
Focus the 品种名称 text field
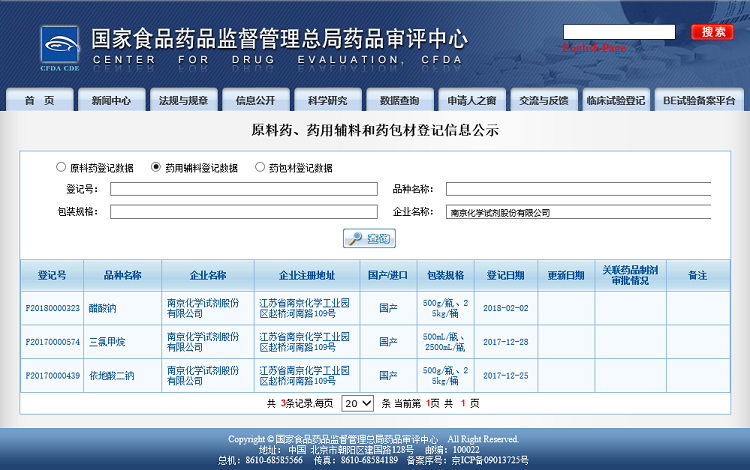[x=578, y=189]
